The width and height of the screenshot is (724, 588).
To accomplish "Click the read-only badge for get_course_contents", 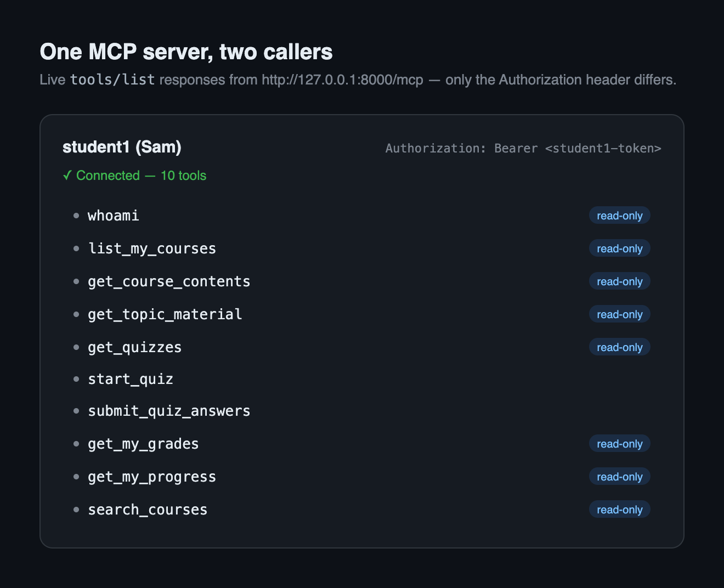I will point(620,281).
